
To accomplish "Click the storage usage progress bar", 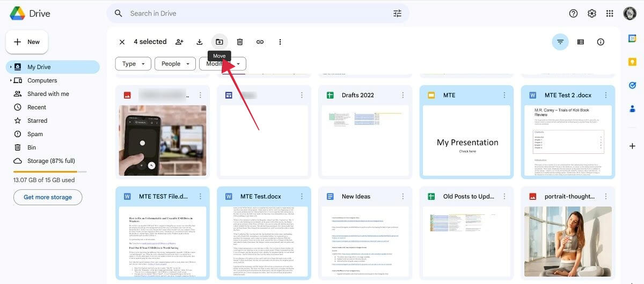I will (x=50, y=171).
